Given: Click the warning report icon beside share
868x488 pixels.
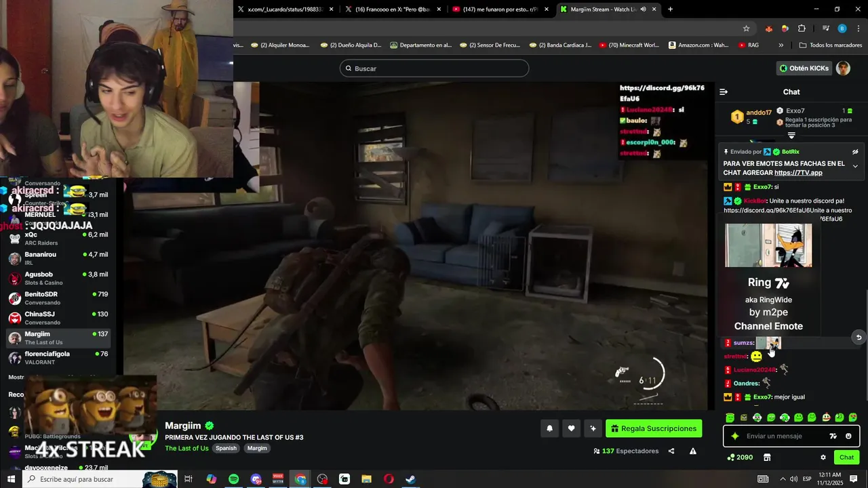Looking at the screenshot, I should point(693,451).
